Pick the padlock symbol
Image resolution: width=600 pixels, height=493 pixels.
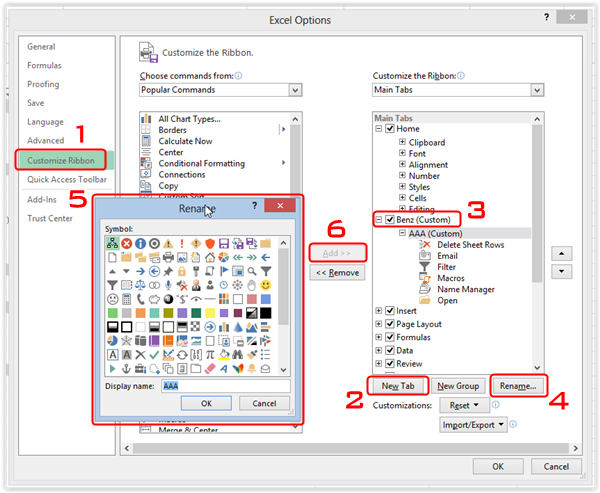[x=182, y=272]
